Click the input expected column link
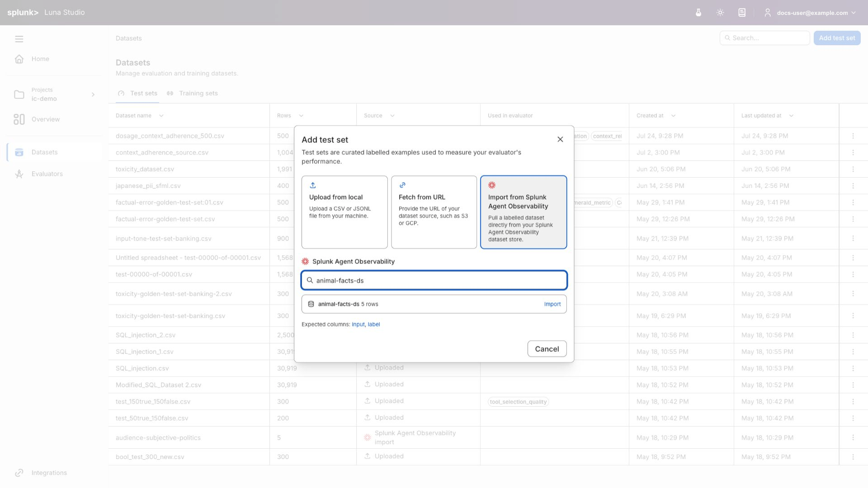This screenshot has height=488, width=868. click(x=358, y=324)
